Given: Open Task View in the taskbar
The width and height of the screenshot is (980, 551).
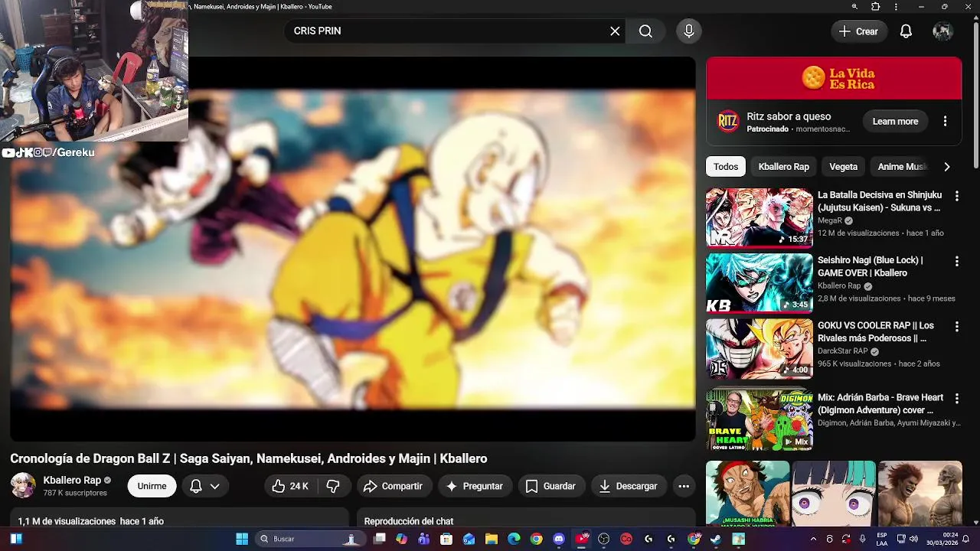Looking at the screenshot, I should point(380,539).
